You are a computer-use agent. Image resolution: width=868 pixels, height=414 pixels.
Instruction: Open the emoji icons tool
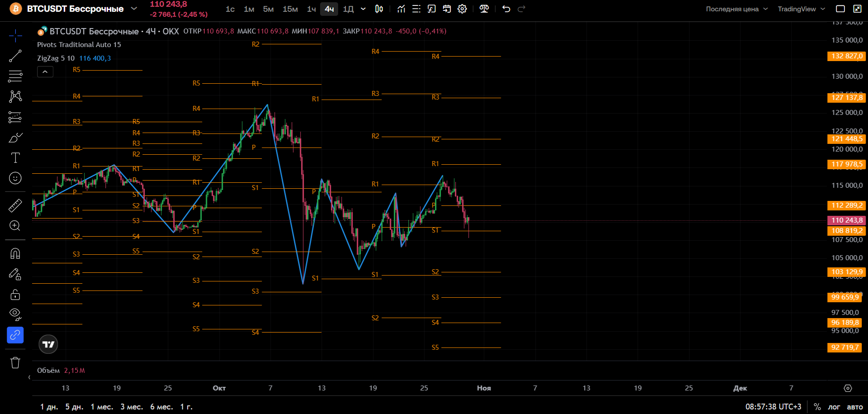(15, 178)
